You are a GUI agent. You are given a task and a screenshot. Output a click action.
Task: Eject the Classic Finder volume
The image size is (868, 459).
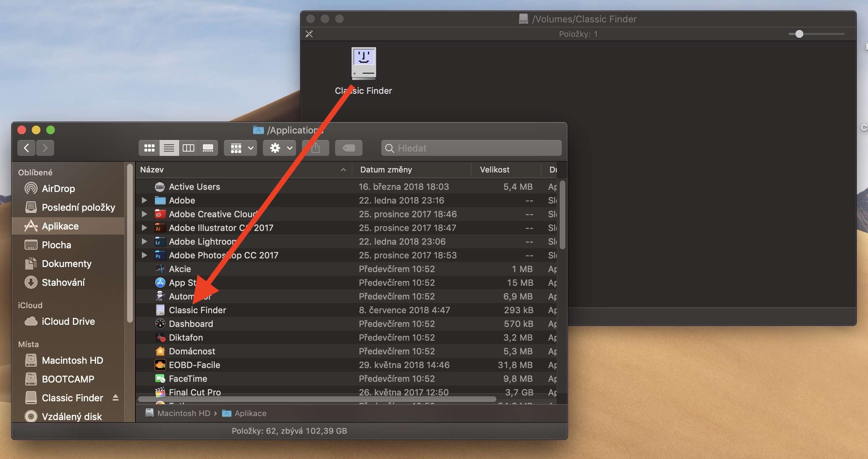pyautogui.click(x=115, y=398)
